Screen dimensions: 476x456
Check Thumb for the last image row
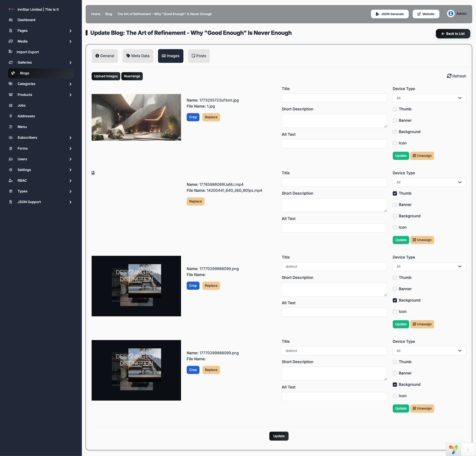(395, 362)
